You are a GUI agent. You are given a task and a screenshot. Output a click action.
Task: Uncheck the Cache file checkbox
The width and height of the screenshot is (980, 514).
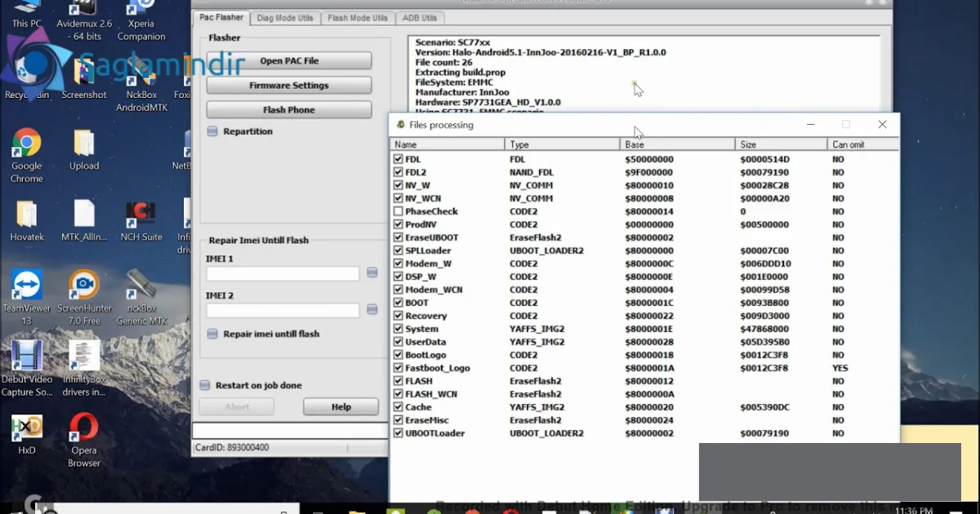coord(398,407)
